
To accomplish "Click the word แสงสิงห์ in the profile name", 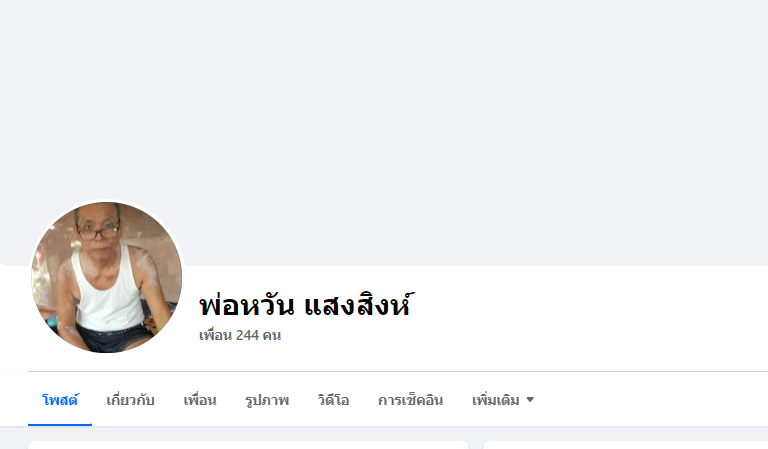I will click(x=359, y=305).
